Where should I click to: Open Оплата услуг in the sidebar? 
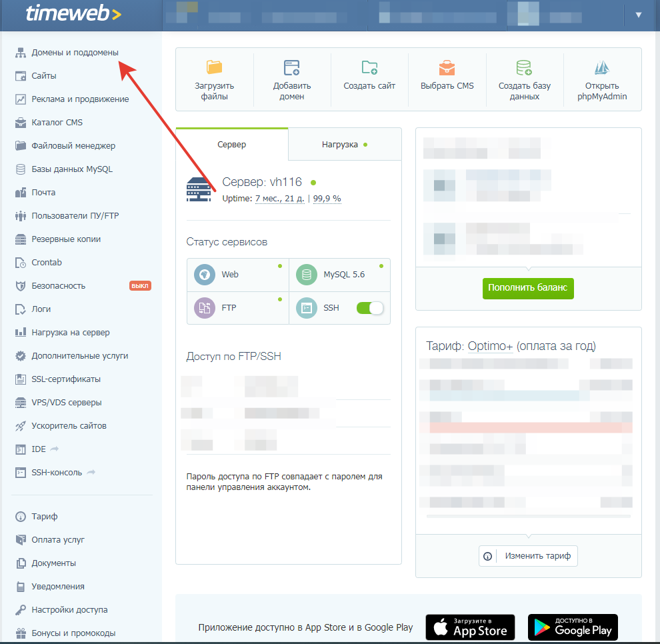pyautogui.click(x=58, y=539)
